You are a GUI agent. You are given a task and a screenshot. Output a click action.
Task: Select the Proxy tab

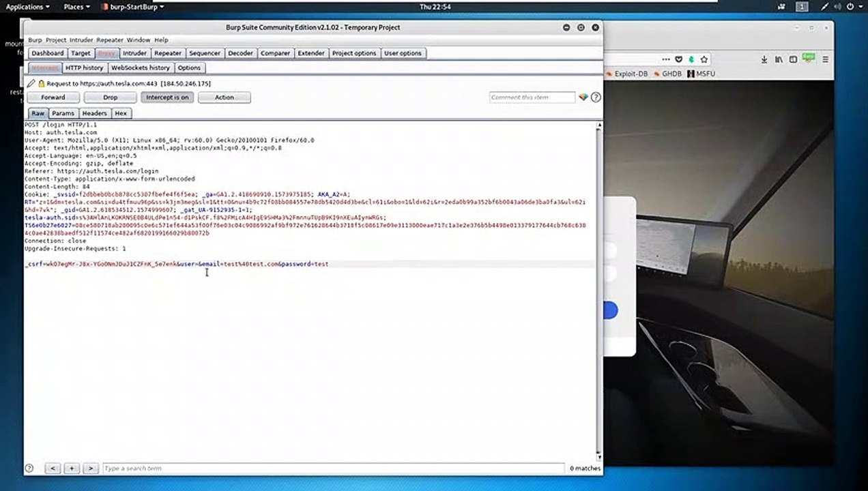tap(106, 53)
